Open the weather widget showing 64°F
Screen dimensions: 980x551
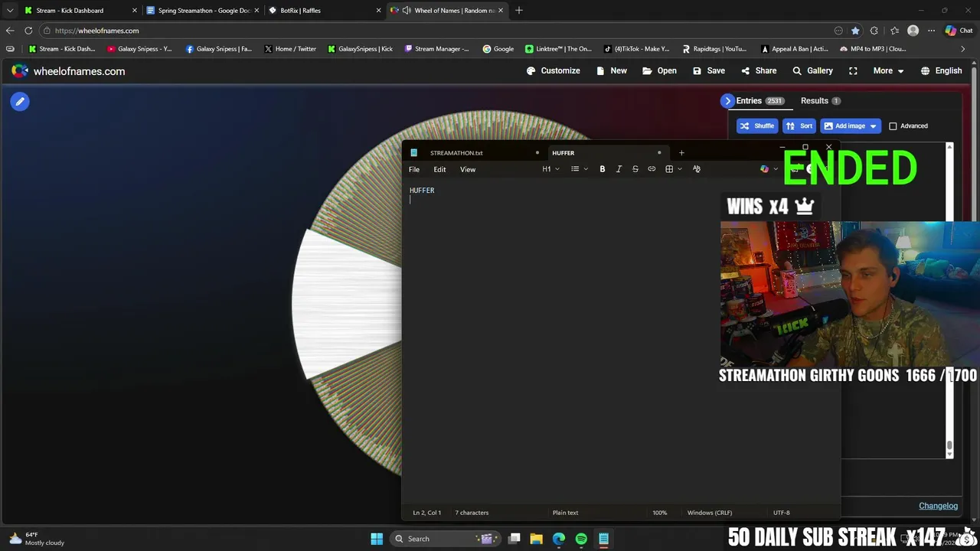(37, 539)
